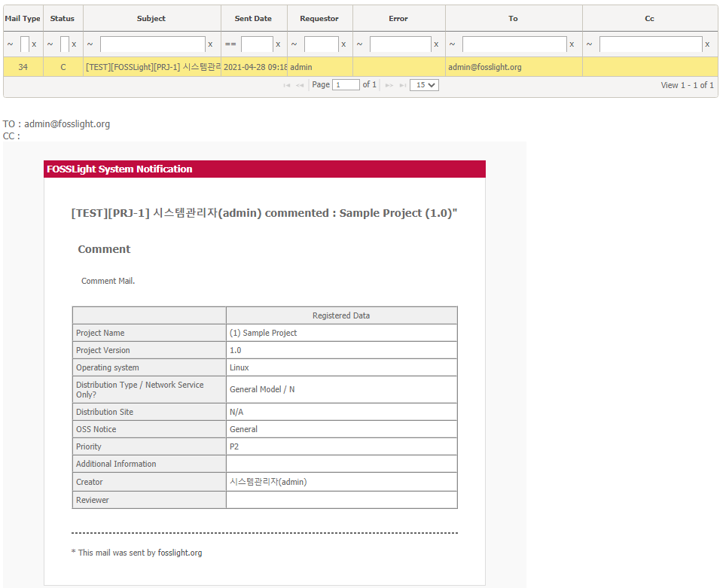The width and height of the screenshot is (726, 588).
Task: Go to the next page of results
Action: [x=389, y=85]
